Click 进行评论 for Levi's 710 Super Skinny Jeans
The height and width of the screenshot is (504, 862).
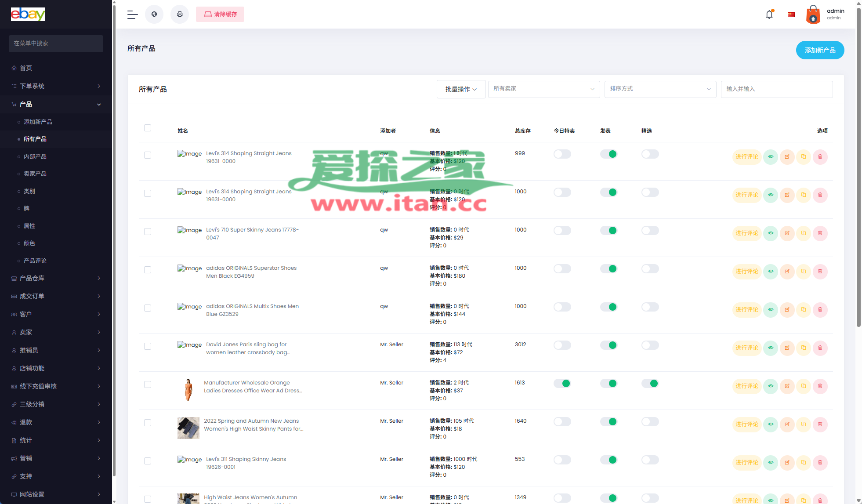click(747, 233)
